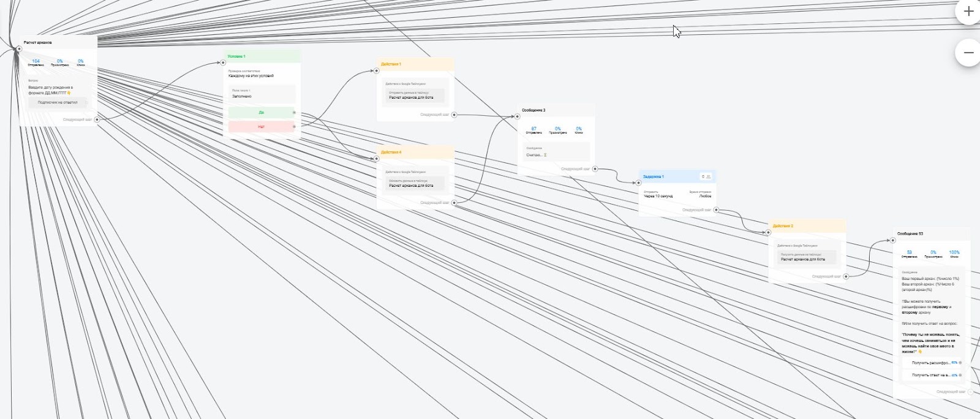This screenshot has width=980, height=419.
Task: Click the next-step connector of Сообщение 3
Action: 595,169
